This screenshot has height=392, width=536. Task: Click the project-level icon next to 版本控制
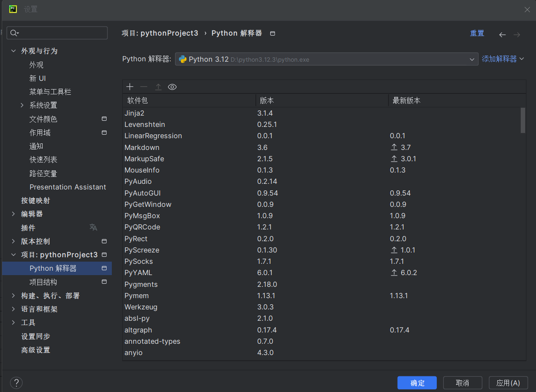104,241
